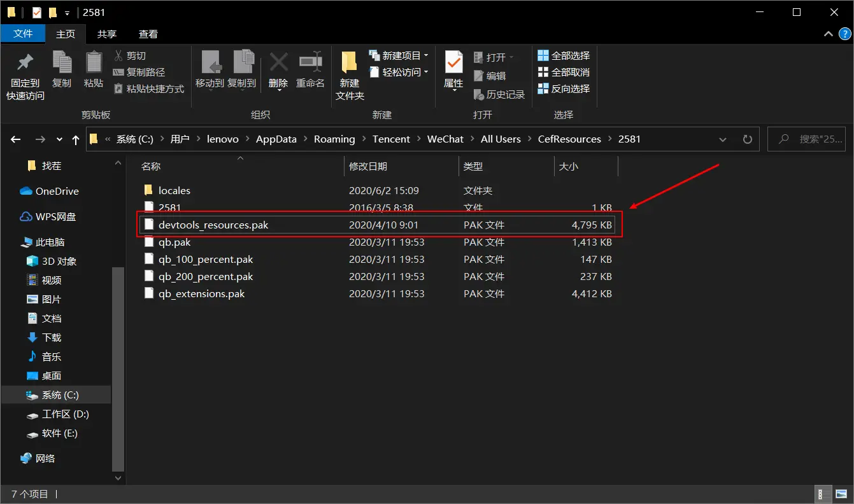Click the title bar new folder icon

pyautogui.click(x=53, y=12)
